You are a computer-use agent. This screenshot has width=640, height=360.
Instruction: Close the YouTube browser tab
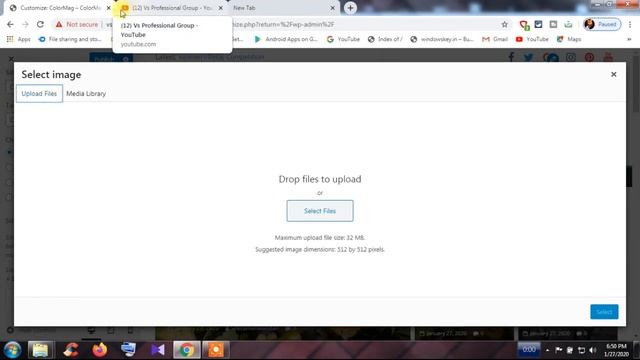coord(221,8)
